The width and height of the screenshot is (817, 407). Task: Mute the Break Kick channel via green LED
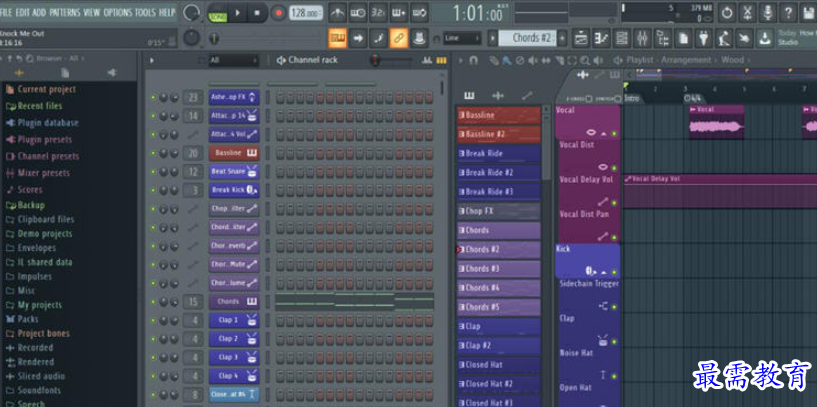point(153,191)
